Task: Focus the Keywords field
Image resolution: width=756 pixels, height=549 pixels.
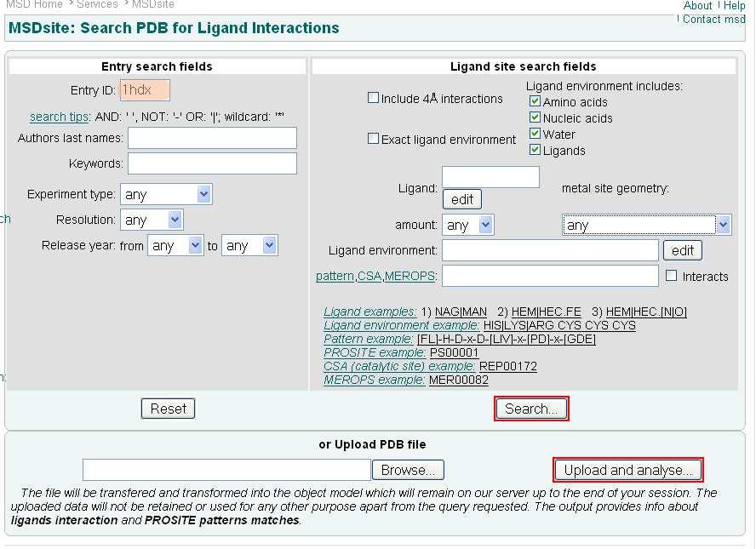Action: (212, 163)
